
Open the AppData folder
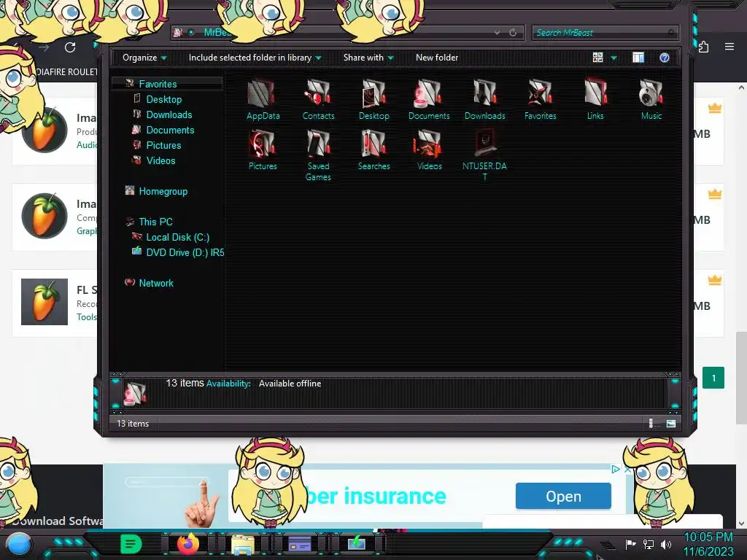coord(263,99)
